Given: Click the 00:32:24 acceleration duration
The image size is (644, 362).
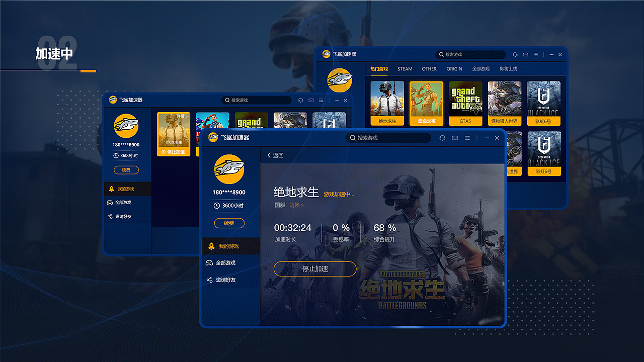Looking at the screenshot, I should [x=293, y=228].
